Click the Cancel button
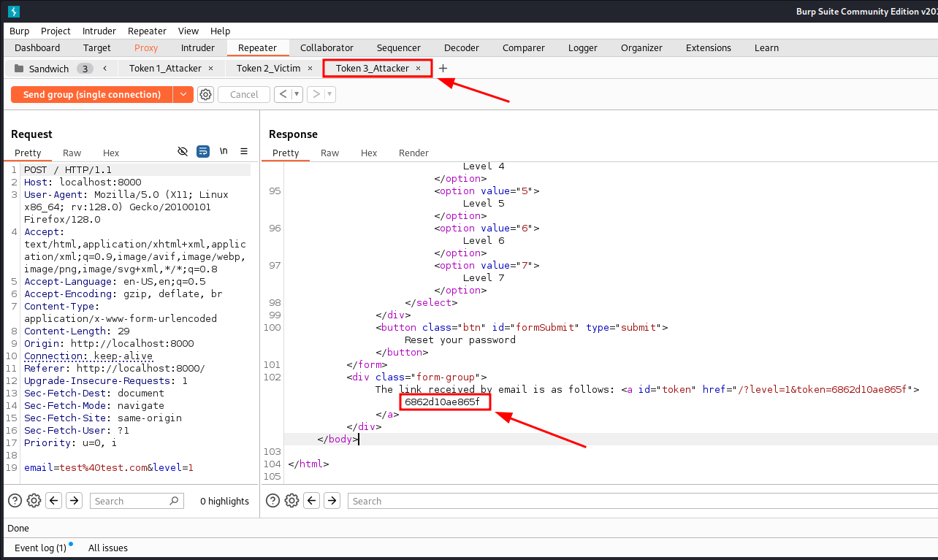 click(244, 95)
